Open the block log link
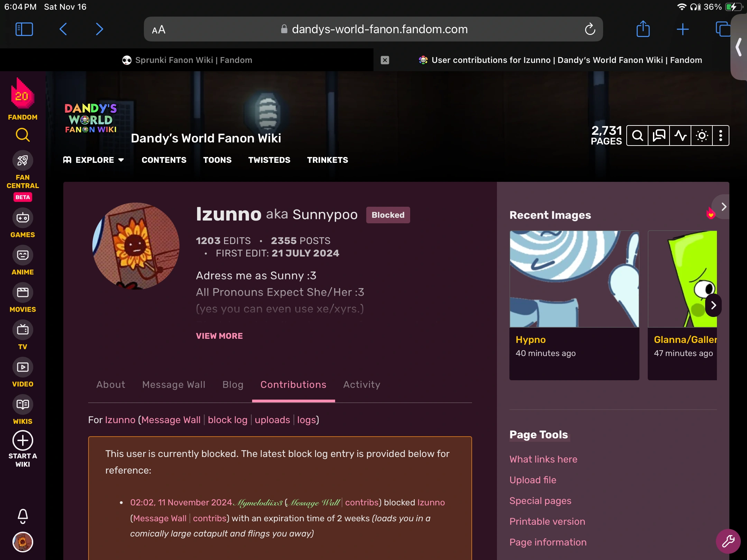Image resolution: width=747 pixels, height=560 pixels. tap(228, 420)
